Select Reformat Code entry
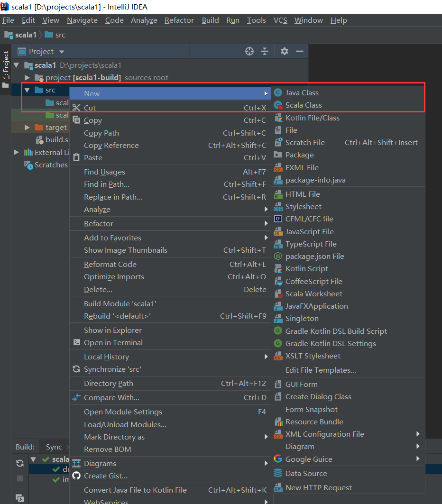Viewport: 442px width, 504px height. [170, 264]
